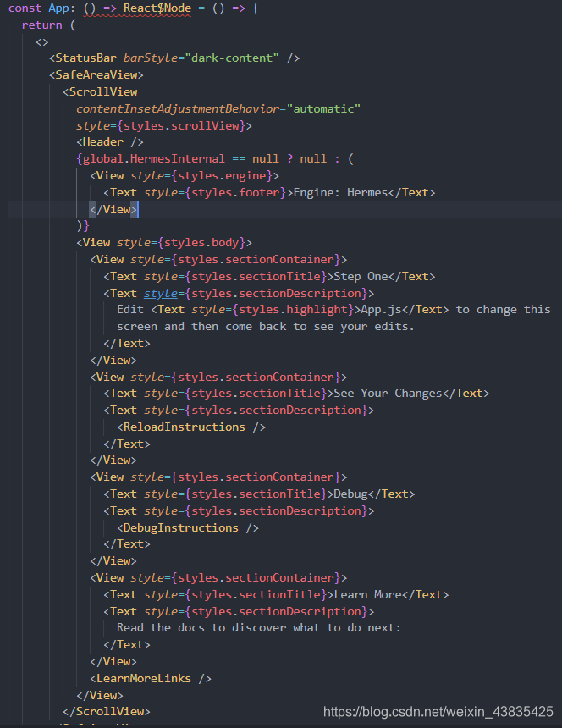Click 'styles.engine' style reference
Viewport: 562px width, 728px height.
pyautogui.click(x=223, y=175)
